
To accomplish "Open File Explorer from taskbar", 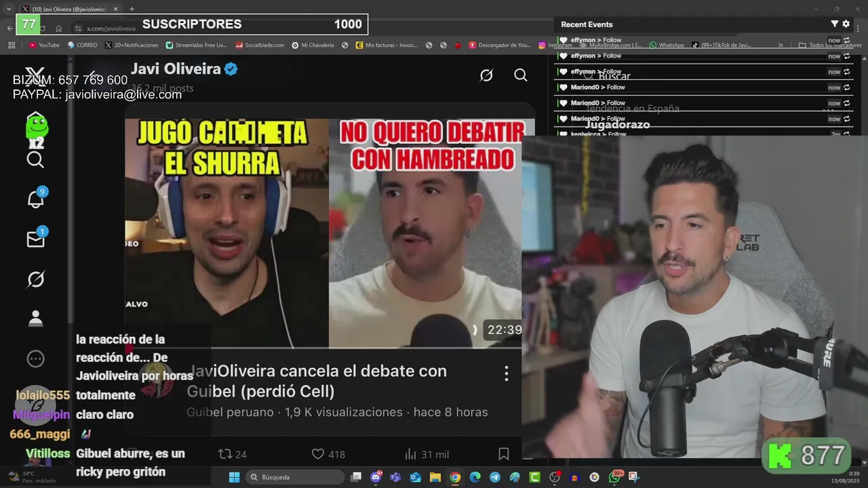I will click(435, 477).
